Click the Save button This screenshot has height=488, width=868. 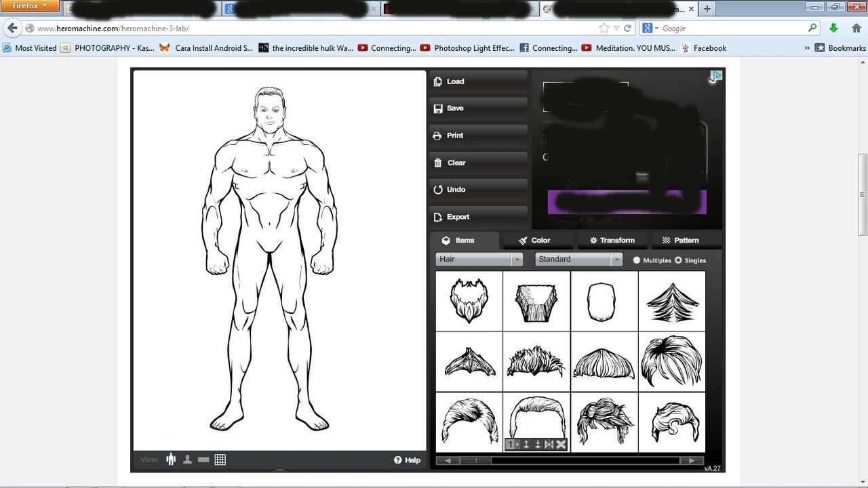pyautogui.click(x=478, y=108)
